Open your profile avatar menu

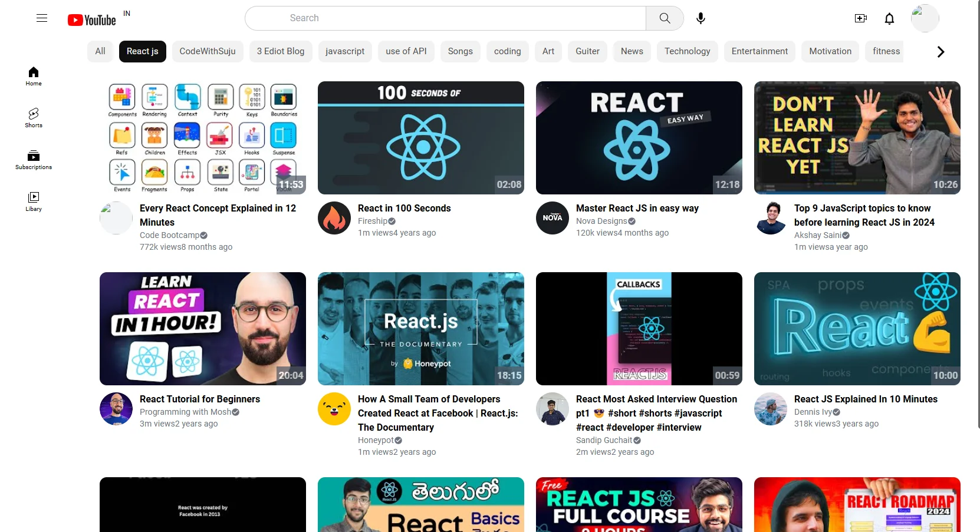click(x=925, y=18)
